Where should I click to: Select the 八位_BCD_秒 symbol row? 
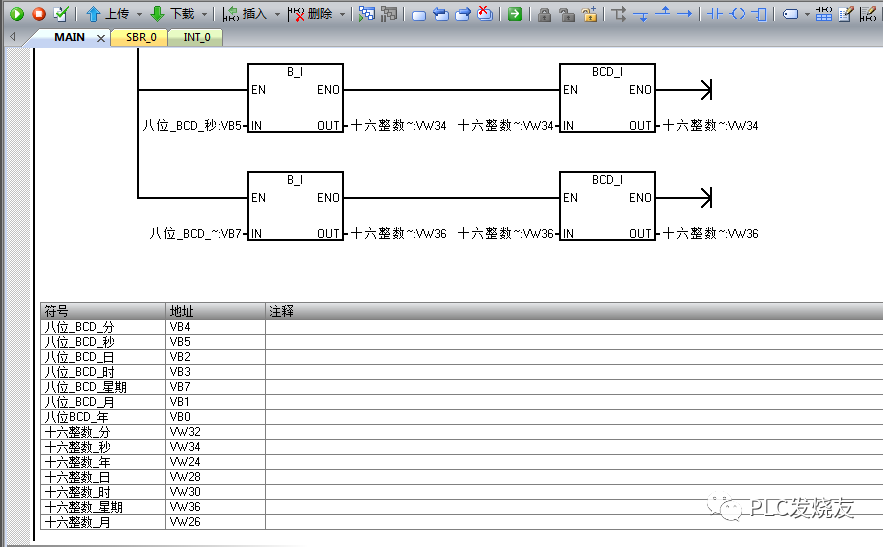pos(462,342)
